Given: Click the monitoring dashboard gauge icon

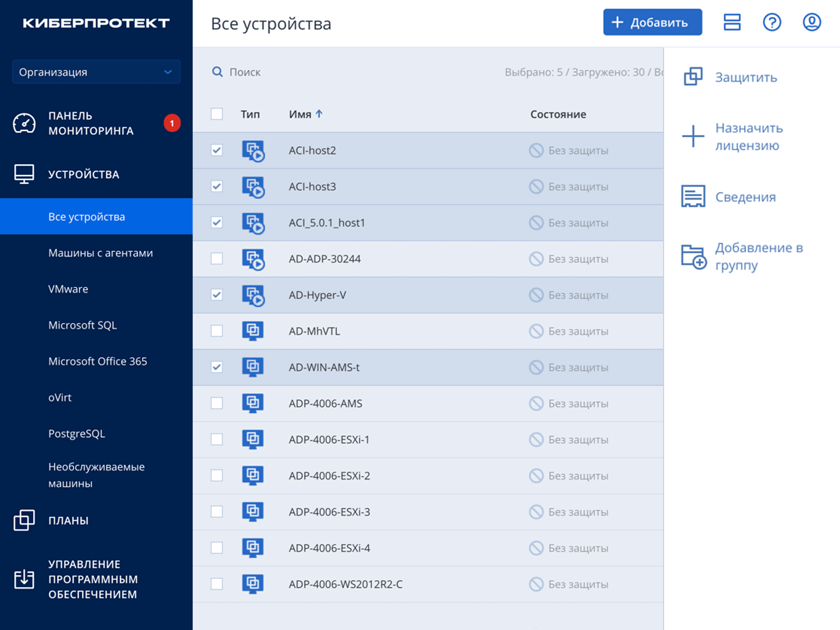Looking at the screenshot, I should pyautogui.click(x=24, y=123).
